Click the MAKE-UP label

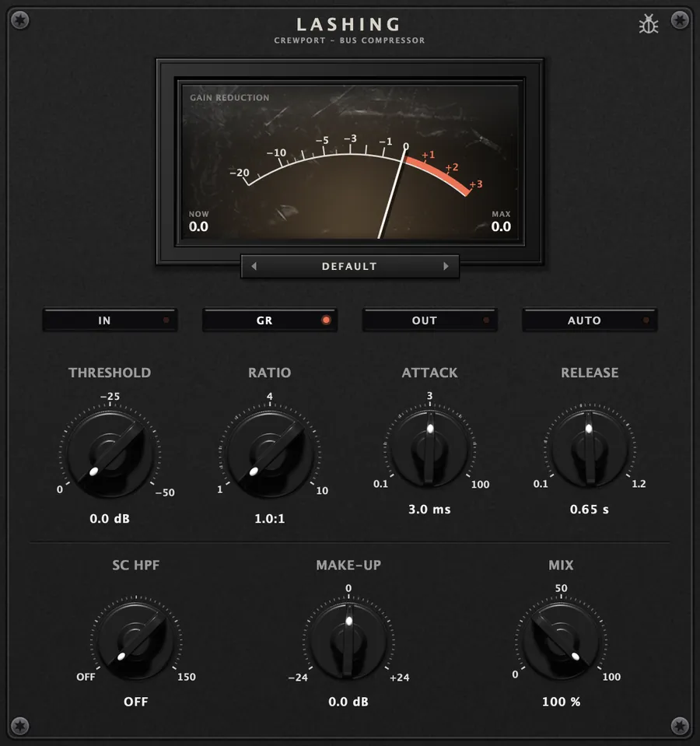click(348, 566)
